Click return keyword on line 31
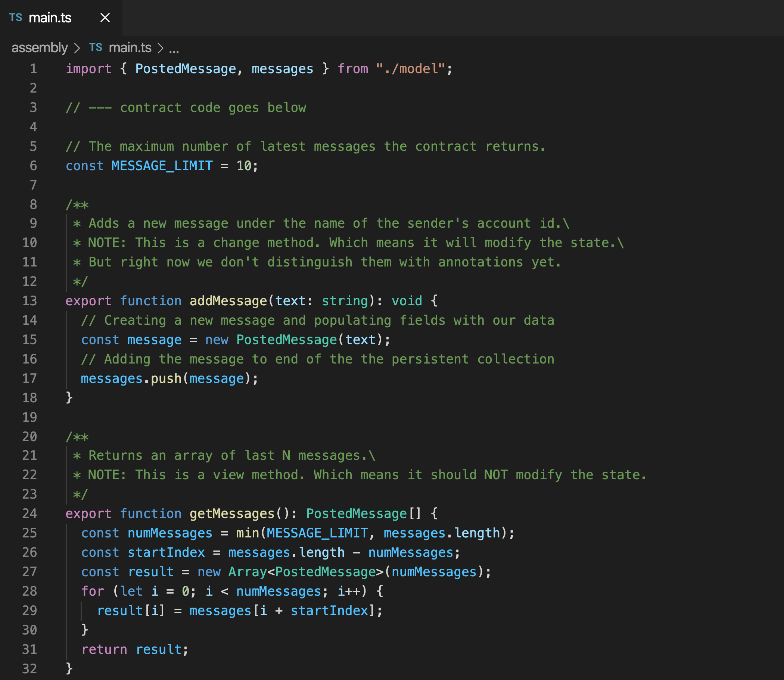 click(x=105, y=649)
